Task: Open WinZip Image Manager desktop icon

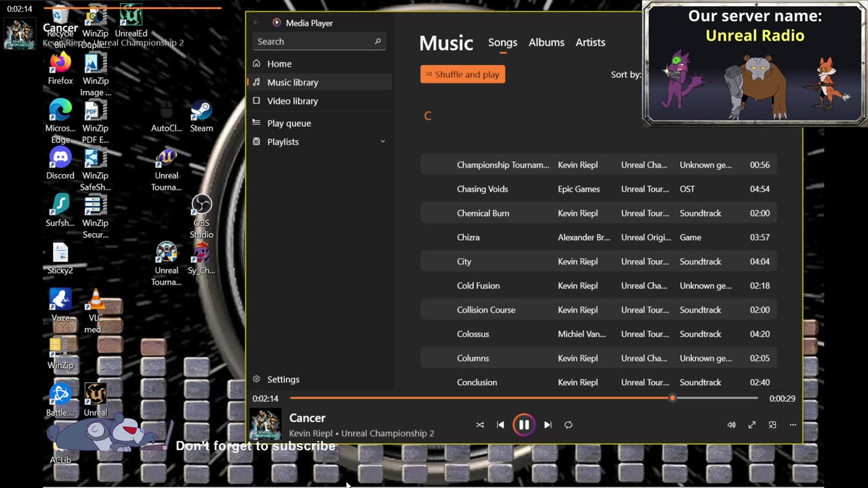Action: point(96,75)
